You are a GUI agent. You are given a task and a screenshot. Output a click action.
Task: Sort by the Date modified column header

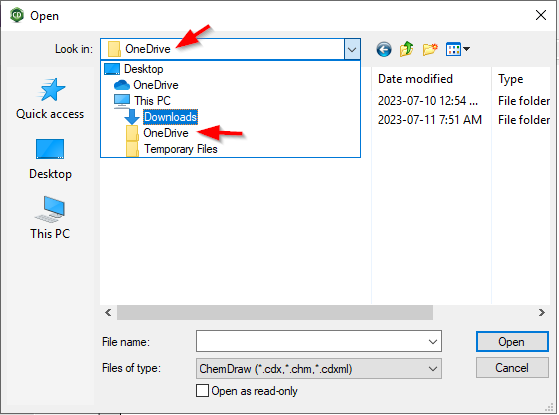point(416,79)
